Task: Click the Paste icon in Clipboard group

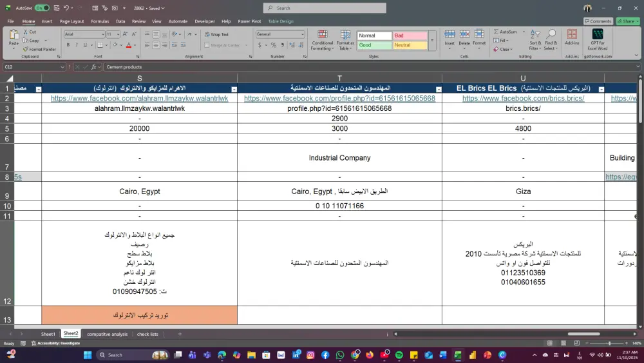Action: [14, 35]
